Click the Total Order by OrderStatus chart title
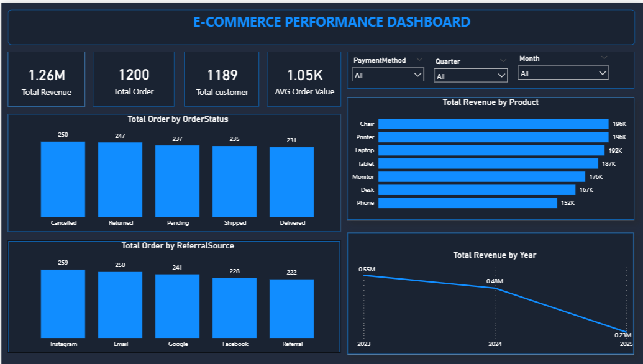This screenshot has width=643, height=364. [x=178, y=119]
